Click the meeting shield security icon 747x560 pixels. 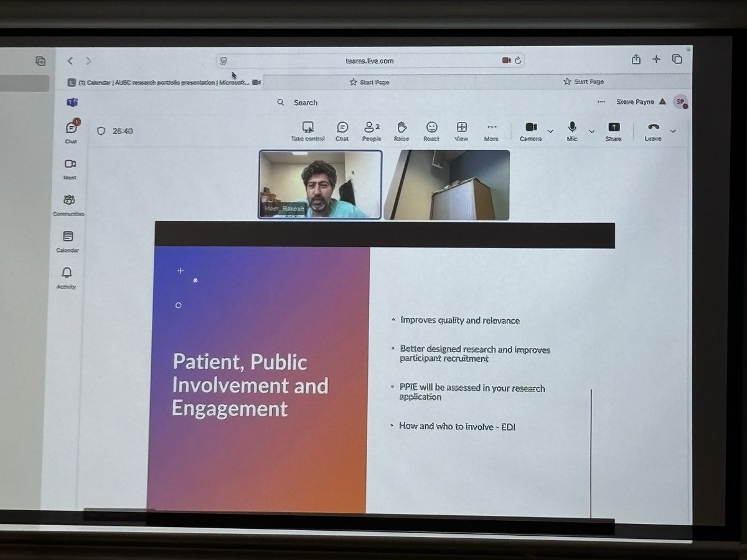101,131
